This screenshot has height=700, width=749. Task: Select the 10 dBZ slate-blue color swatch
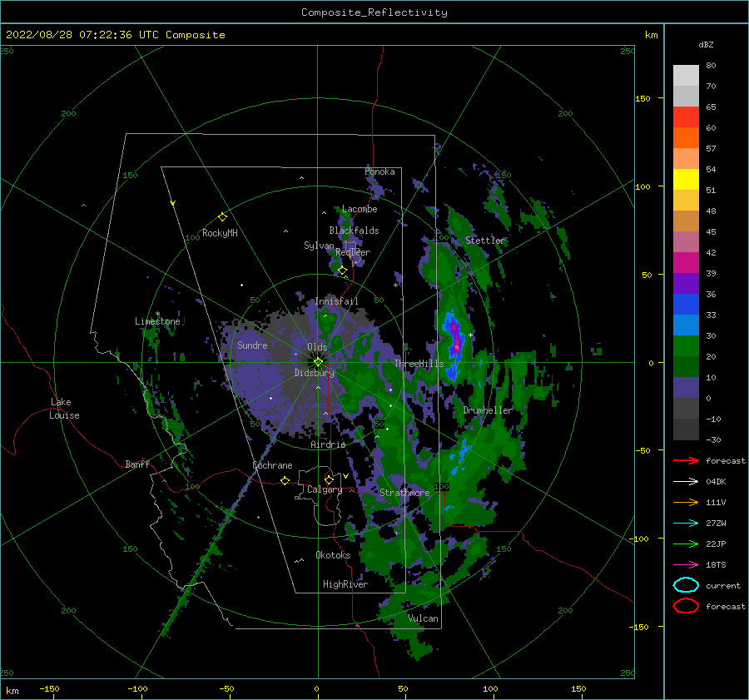(x=686, y=387)
